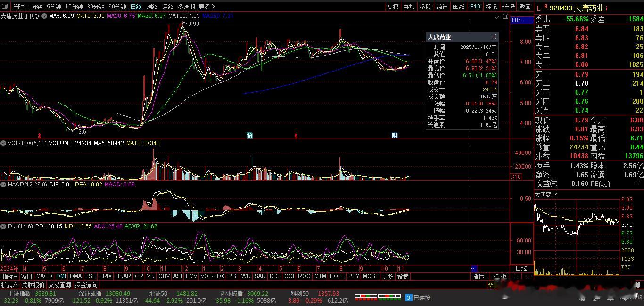Image resolution: width=644 pixels, height=306 pixels.
Task: Open 更多 indicators in bottom bar
Action: click(x=388, y=276)
